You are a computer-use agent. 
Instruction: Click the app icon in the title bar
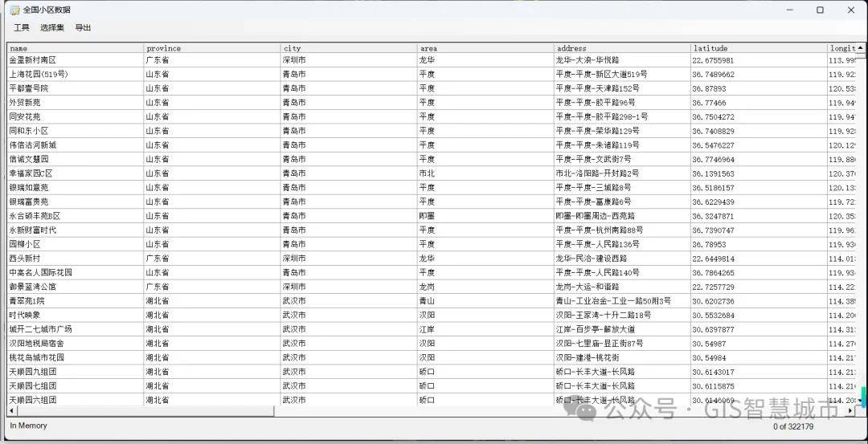click(x=14, y=10)
